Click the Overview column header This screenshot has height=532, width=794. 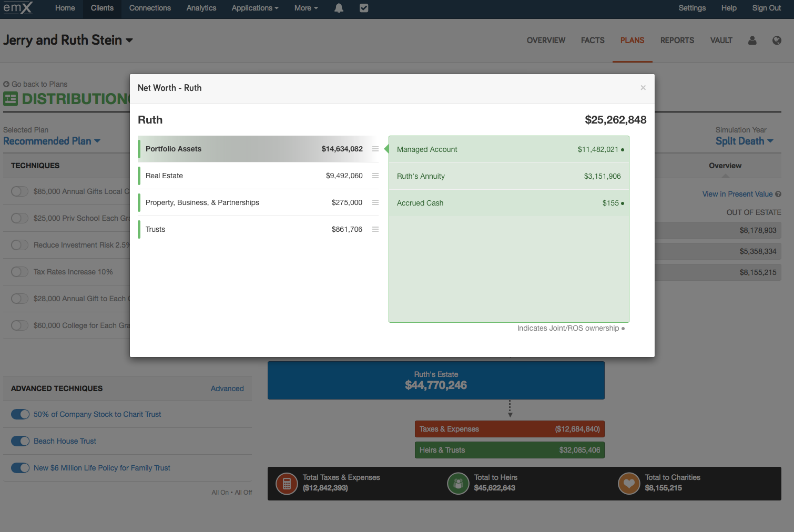pyautogui.click(x=725, y=166)
